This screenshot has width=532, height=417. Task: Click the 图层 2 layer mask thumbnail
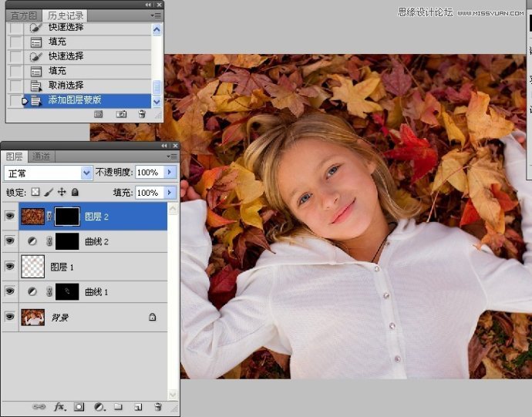coord(66,217)
